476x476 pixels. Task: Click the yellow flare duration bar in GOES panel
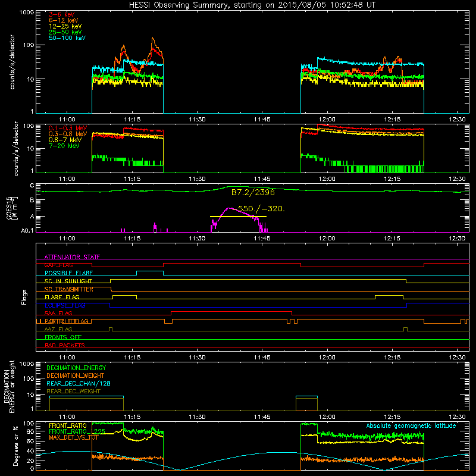click(238, 217)
